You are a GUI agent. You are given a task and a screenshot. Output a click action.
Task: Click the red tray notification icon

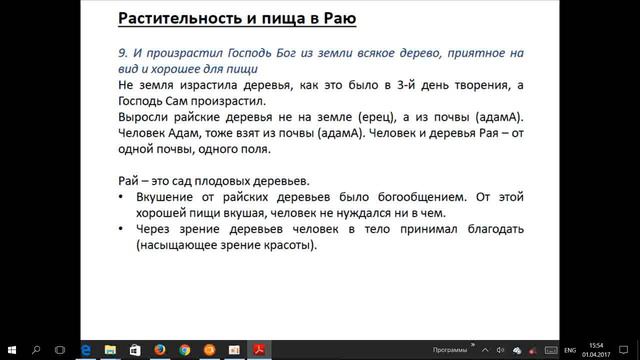coord(533,351)
